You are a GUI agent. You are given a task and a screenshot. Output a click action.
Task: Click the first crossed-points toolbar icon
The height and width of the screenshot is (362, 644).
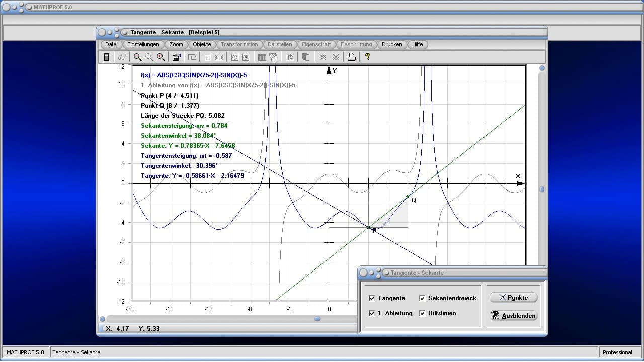324,57
